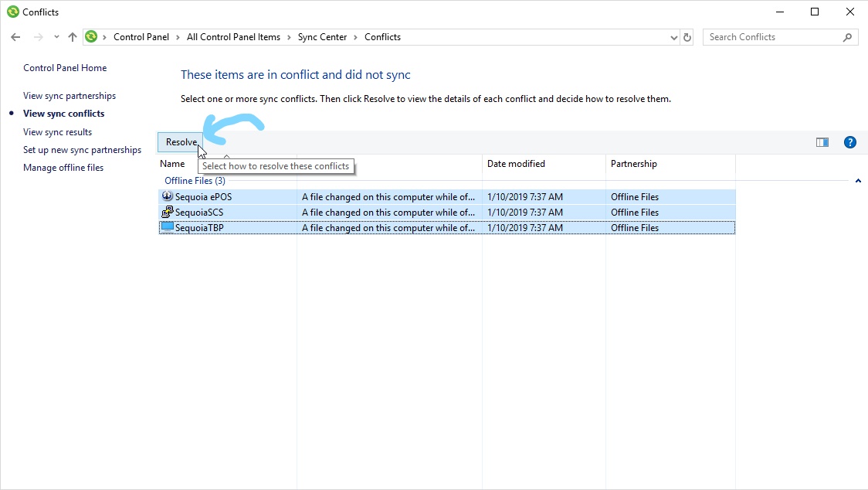Open the Help question mark icon
The width and height of the screenshot is (868, 490).
849,142
